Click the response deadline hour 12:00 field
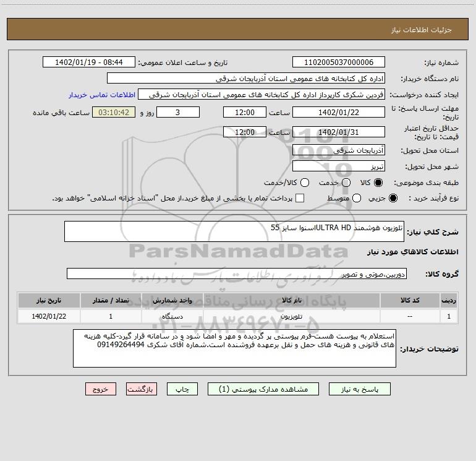 tap(245, 112)
